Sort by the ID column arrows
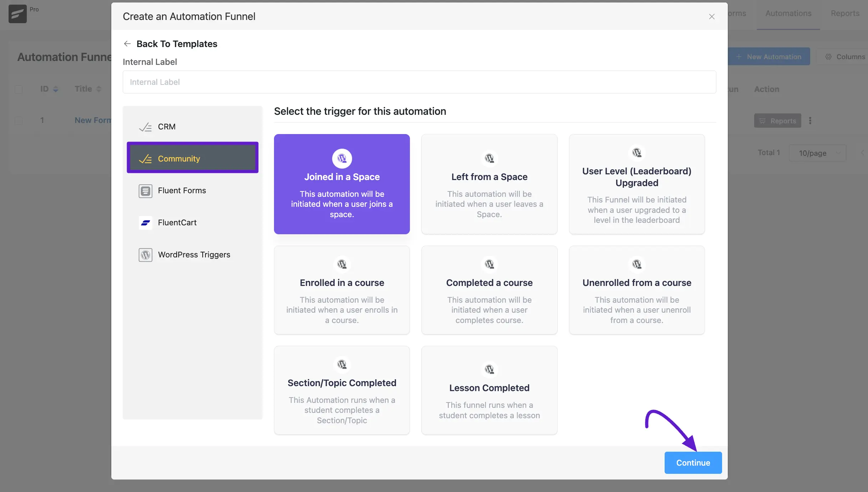The image size is (868, 492). (x=56, y=89)
